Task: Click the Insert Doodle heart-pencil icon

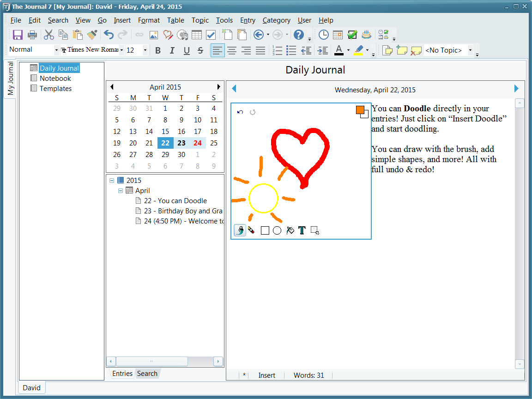Action: click(x=168, y=35)
